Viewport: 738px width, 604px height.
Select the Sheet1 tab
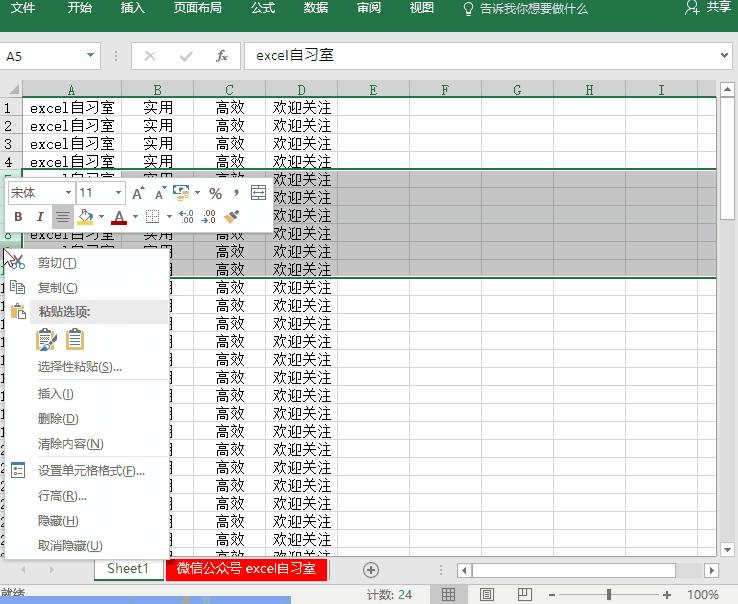pos(128,569)
